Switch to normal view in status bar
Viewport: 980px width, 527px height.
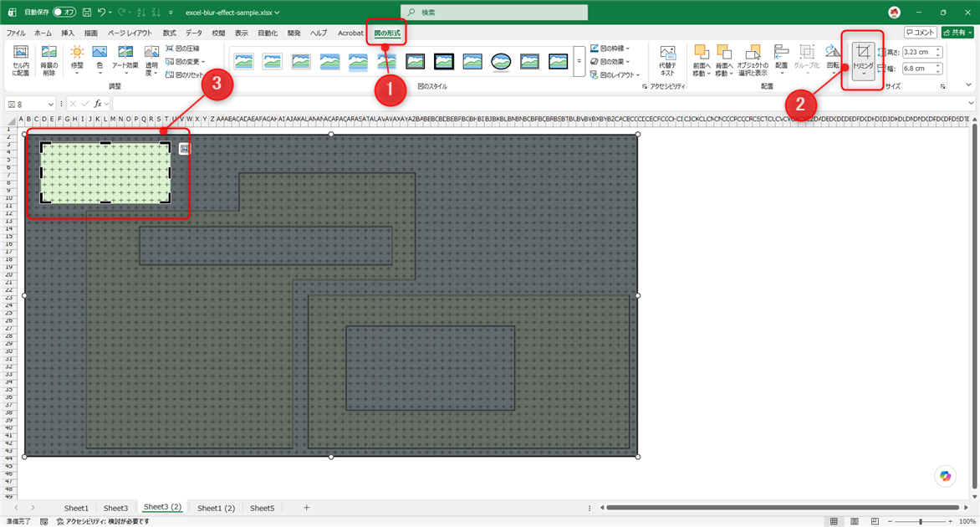(x=834, y=521)
